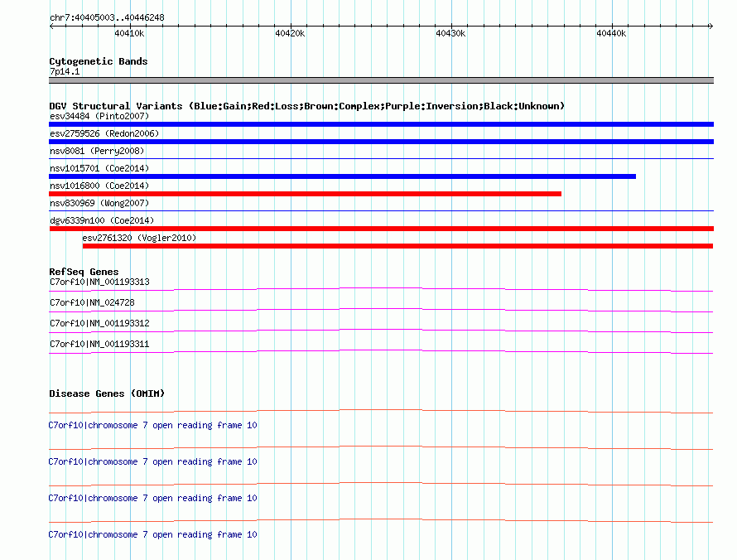
Task: Open the first C7orf10 chromosome 7 OMIM link
Action: [152, 425]
